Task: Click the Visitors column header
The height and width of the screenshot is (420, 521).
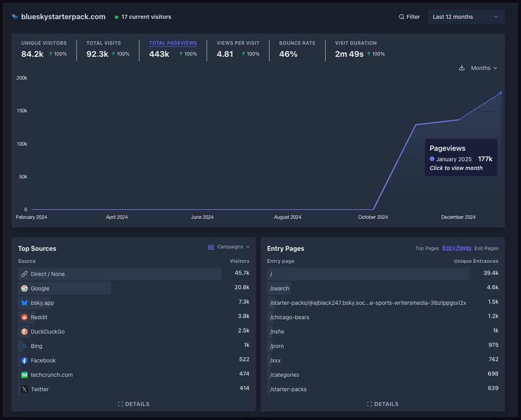Action: pos(239,261)
